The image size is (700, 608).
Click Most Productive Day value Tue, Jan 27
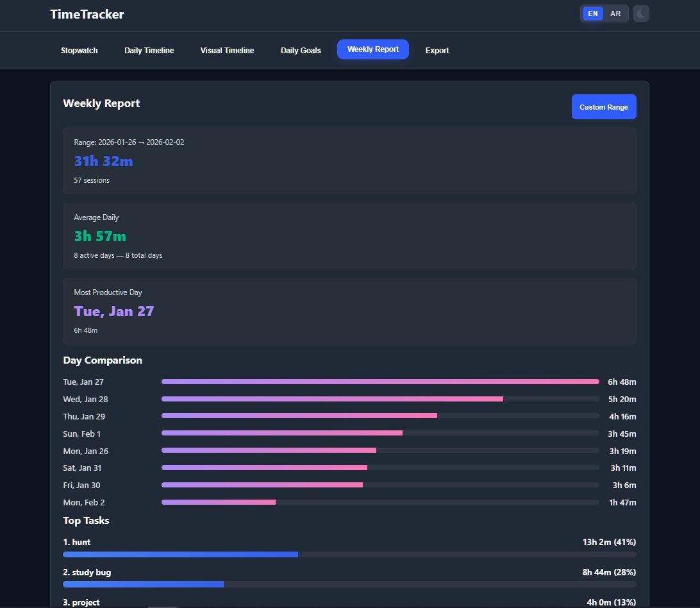click(114, 311)
